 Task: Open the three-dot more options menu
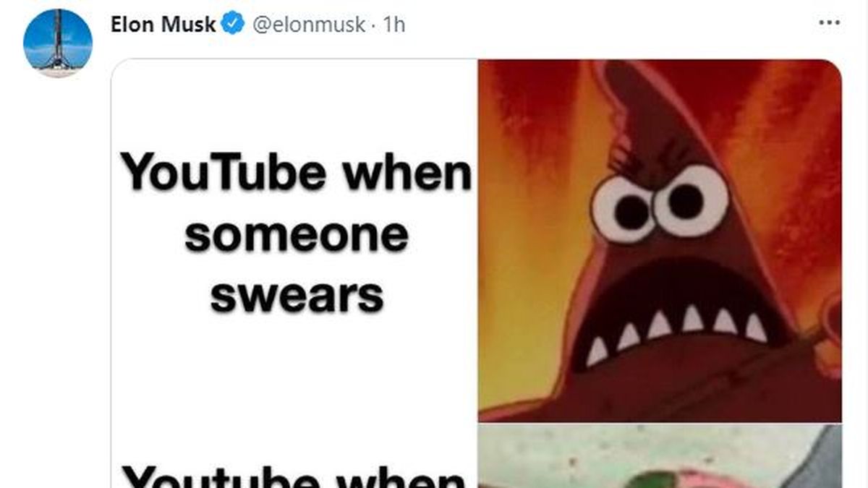point(829,23)
